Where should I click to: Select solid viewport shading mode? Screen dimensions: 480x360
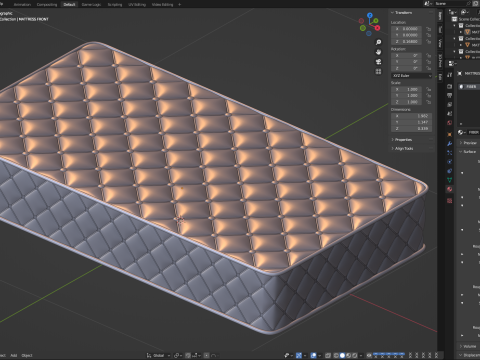[x=342, y=355]
